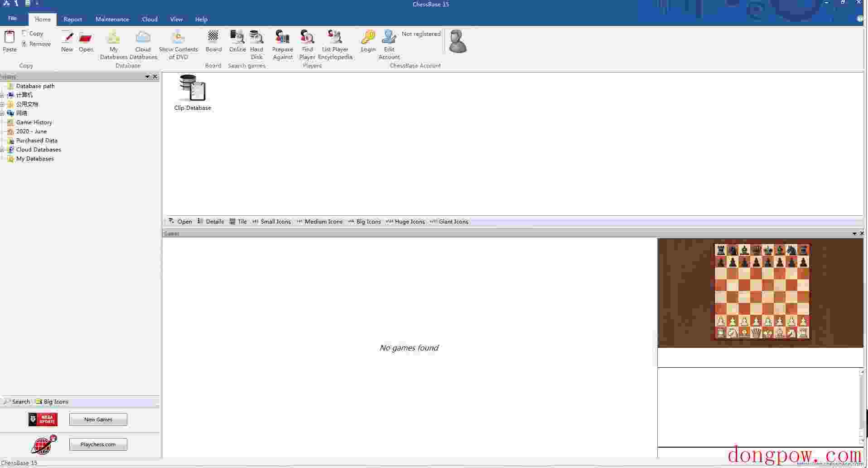Click the Playchess.com button
868x468 pixels.
[x=98, y=444]
